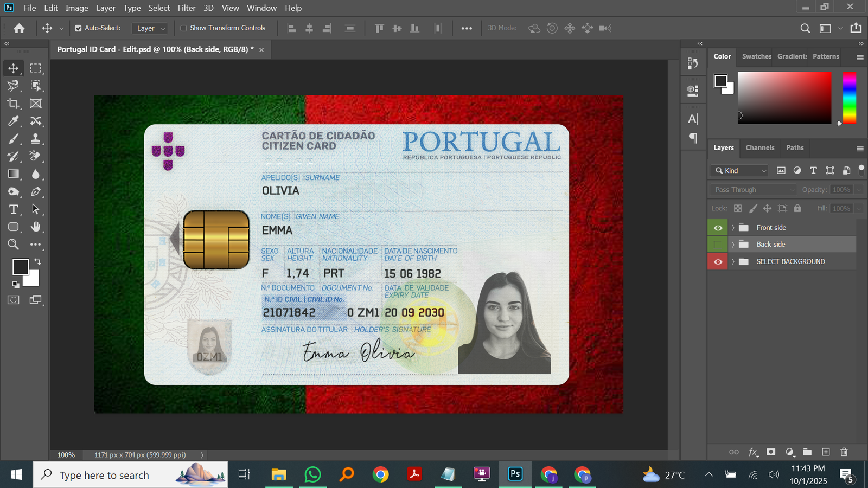Expand the Back side layer group
Screen dimensions: 868x488
pyautogui.click(x=733, y=245)
